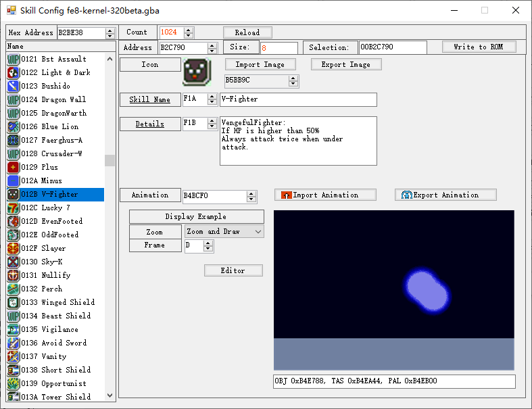Click the Import Image button
This screenshot has width=532, height=409.
pyautogui.click(x=260, y=64)
